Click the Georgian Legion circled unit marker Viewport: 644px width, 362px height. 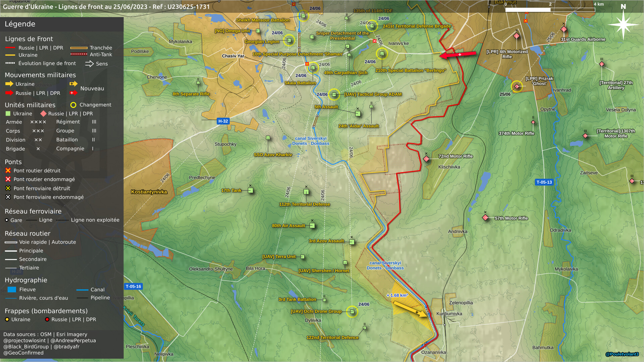pos(289,41)
